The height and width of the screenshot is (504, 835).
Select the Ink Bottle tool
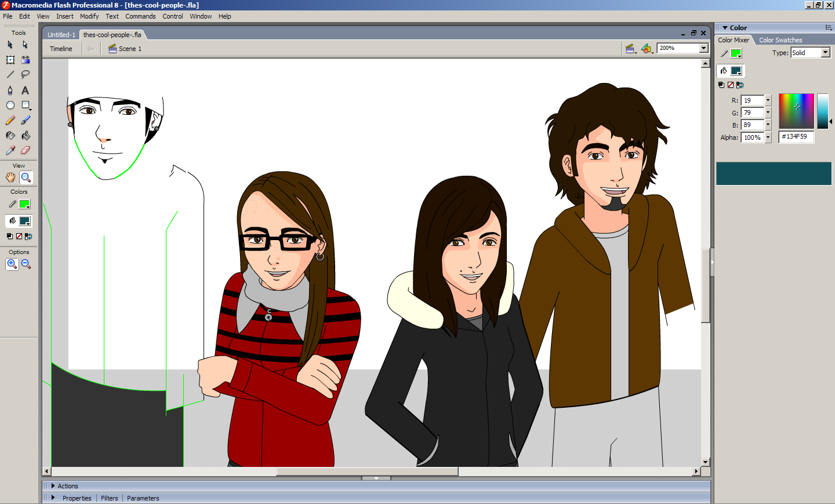(10, 135)
